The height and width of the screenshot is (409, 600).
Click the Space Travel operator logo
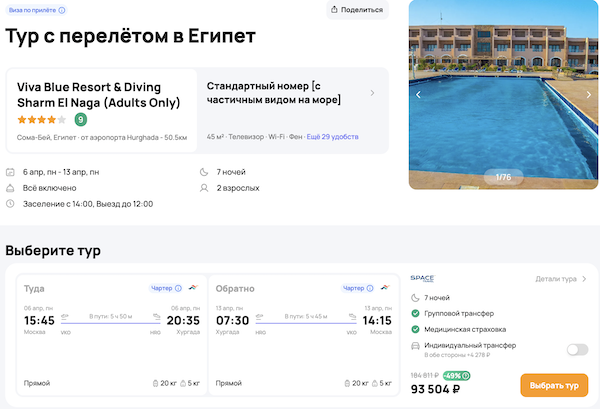422,279
